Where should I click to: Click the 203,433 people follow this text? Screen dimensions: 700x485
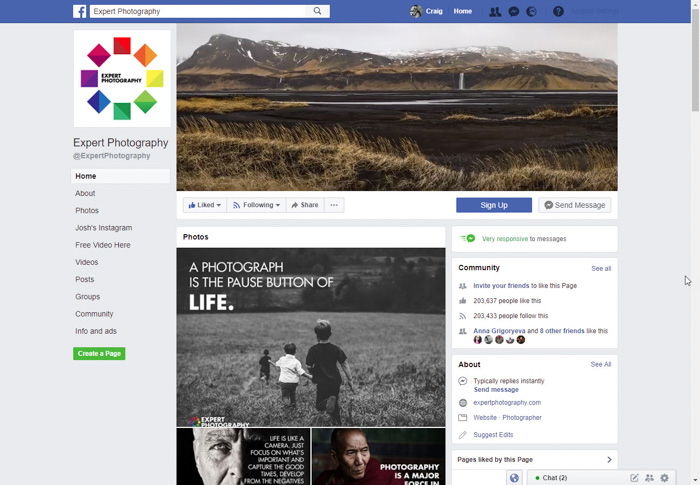[511, 316]
